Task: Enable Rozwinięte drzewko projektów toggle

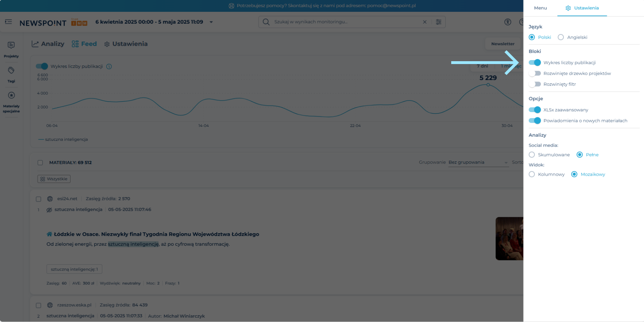Action: pos(535,73)
